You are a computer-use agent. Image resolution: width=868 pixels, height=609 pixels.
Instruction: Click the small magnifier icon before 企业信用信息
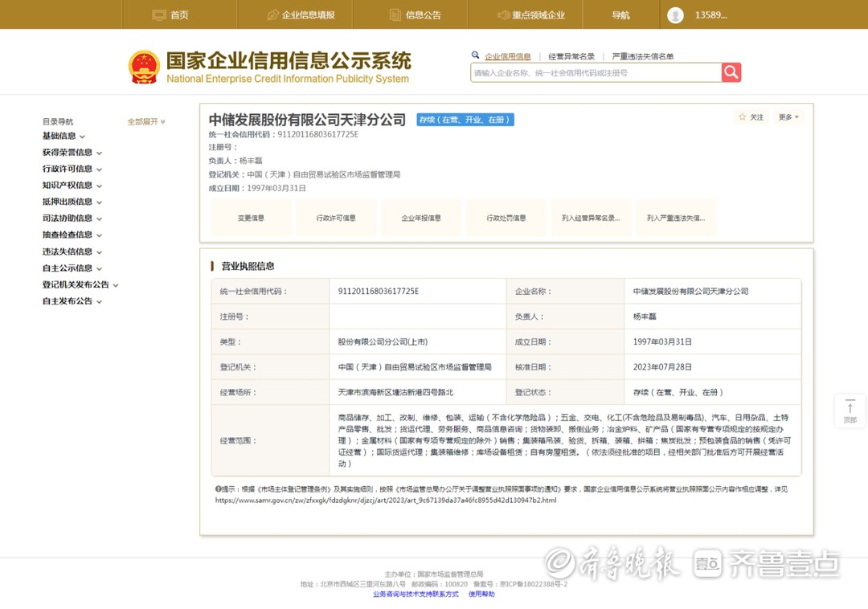click(x=475, y=55)
